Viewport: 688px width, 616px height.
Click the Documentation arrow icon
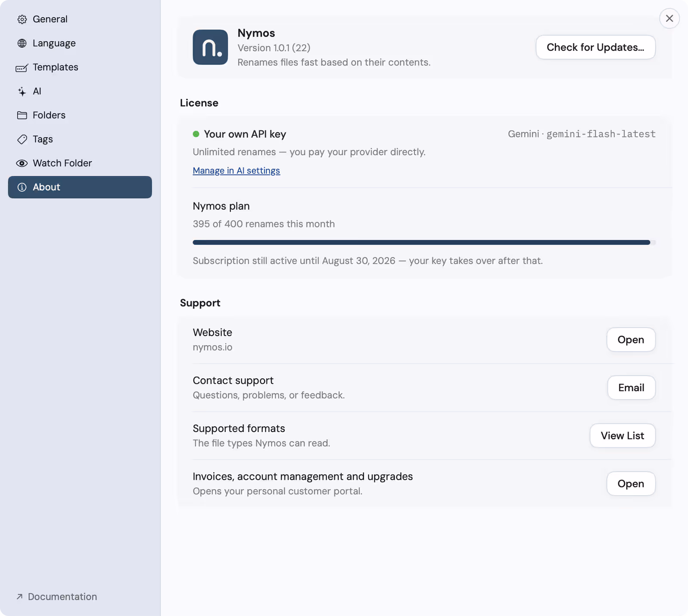19,597
